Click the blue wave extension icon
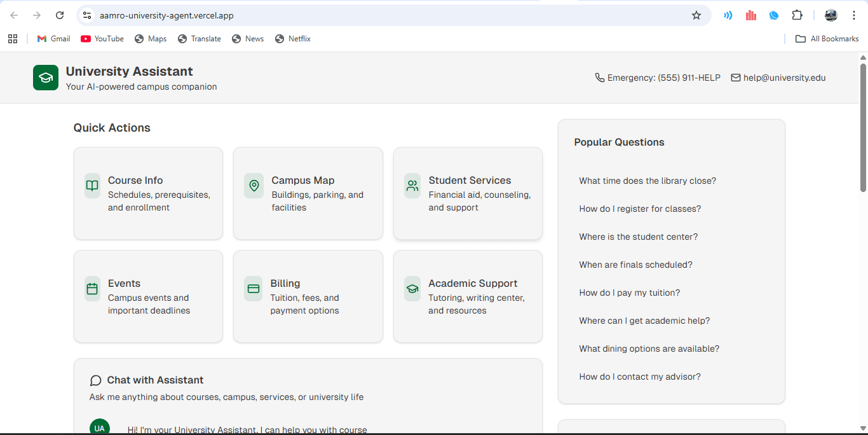 [x=728, y=15]
